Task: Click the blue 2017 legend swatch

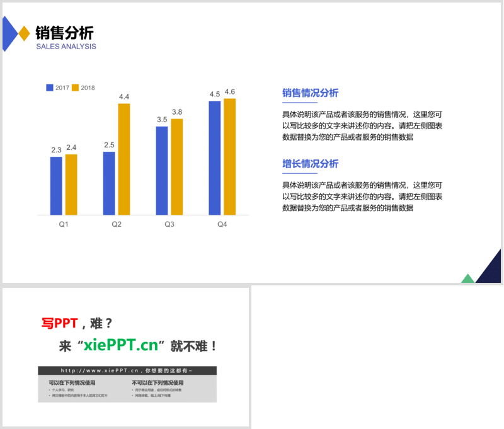Action: [x=50, y=88]
